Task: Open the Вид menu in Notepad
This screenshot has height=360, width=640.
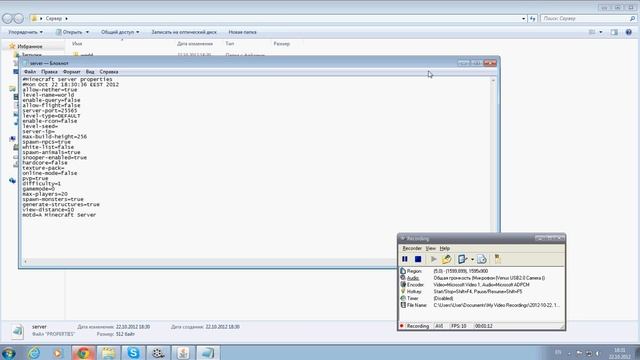Action: pyautogui.click(x=90, y=72)
